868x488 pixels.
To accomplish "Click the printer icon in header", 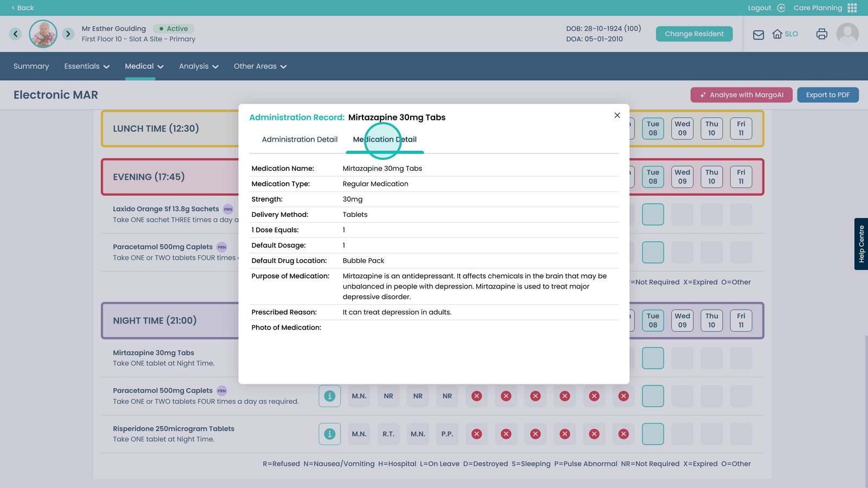I will [x=821, y=34].
